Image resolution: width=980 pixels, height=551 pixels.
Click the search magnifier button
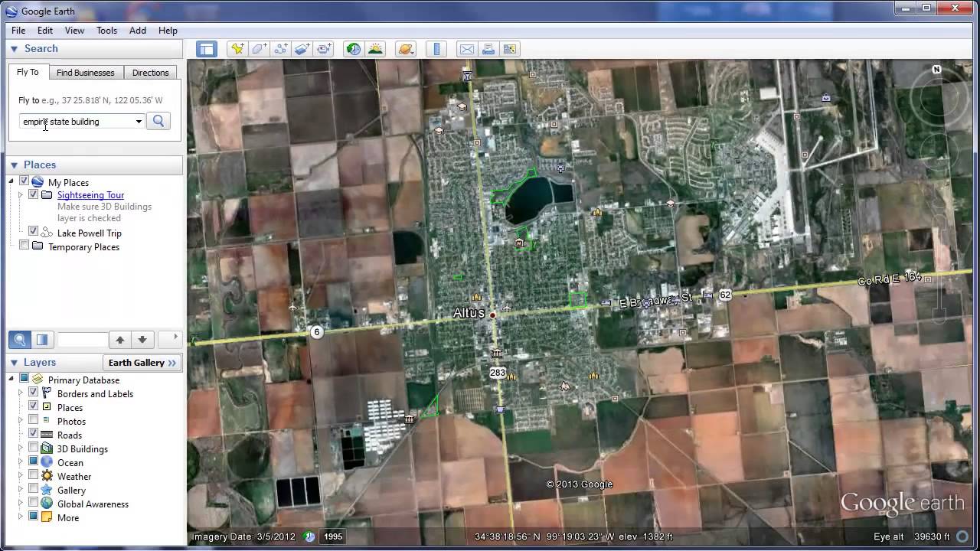(158, 121)
